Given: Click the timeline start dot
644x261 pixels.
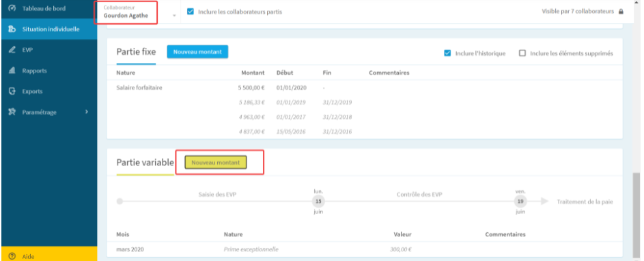Looking at the screenshot, I should coord(120,202).
